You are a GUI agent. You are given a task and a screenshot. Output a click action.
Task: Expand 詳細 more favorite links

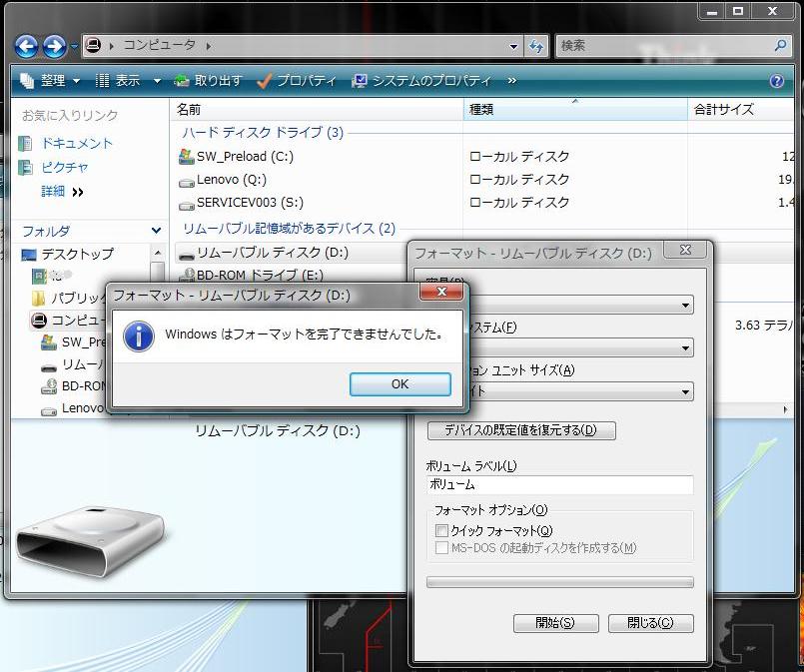click(x=62, y=192)
